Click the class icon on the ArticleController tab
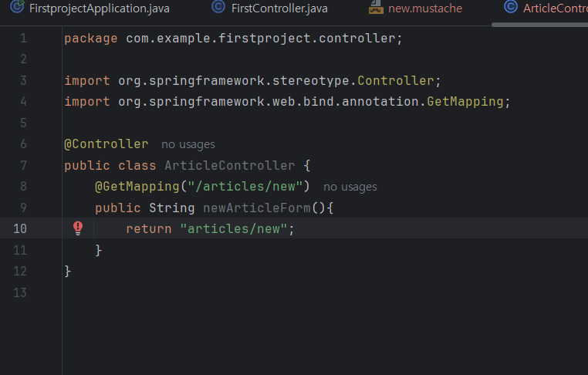This screenshot has width=588, height=375. (510, 6)
